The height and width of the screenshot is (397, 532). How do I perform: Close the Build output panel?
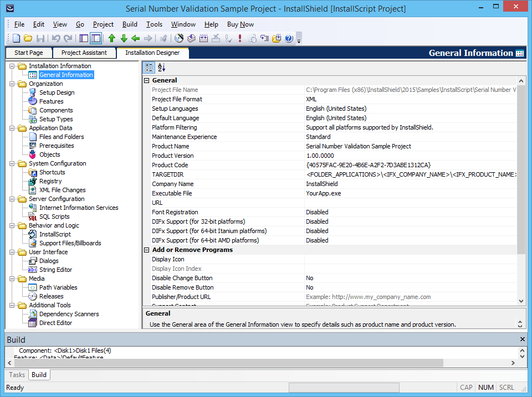[x=521, y=339]
